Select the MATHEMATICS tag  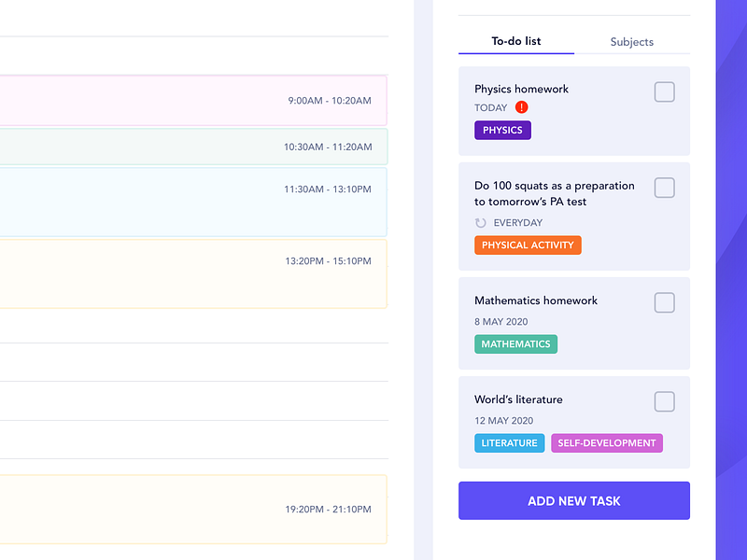(x=515, y=343)
